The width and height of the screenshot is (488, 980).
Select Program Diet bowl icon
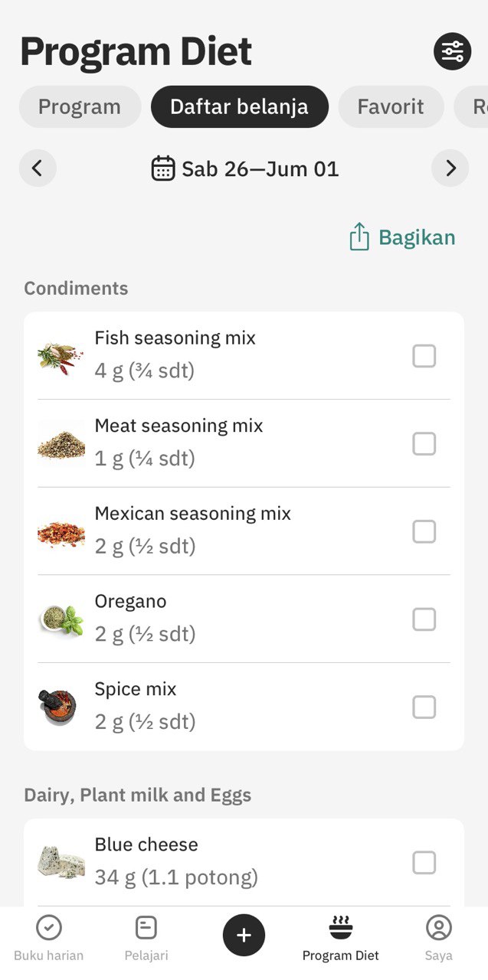341,928
